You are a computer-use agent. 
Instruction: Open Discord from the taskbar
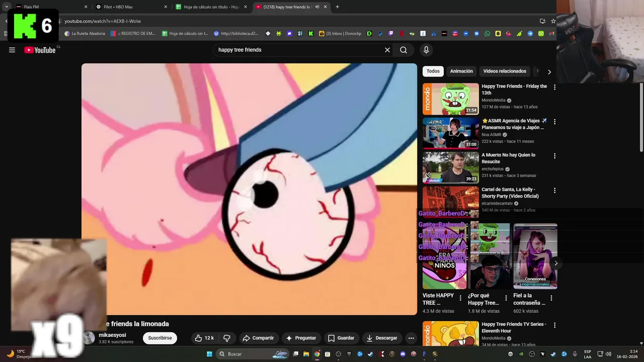coord(403,354)
